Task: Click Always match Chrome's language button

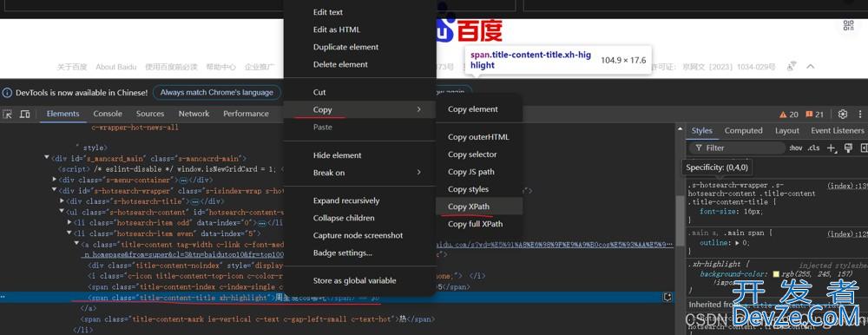Action: 217,93
